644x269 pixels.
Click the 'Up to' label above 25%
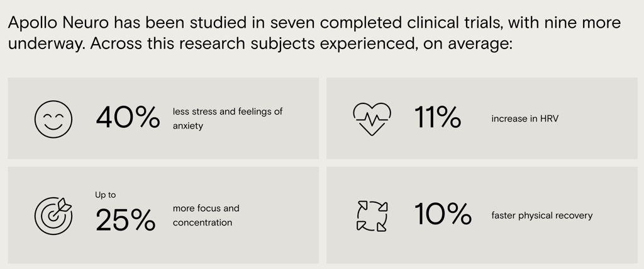(106, 195)
